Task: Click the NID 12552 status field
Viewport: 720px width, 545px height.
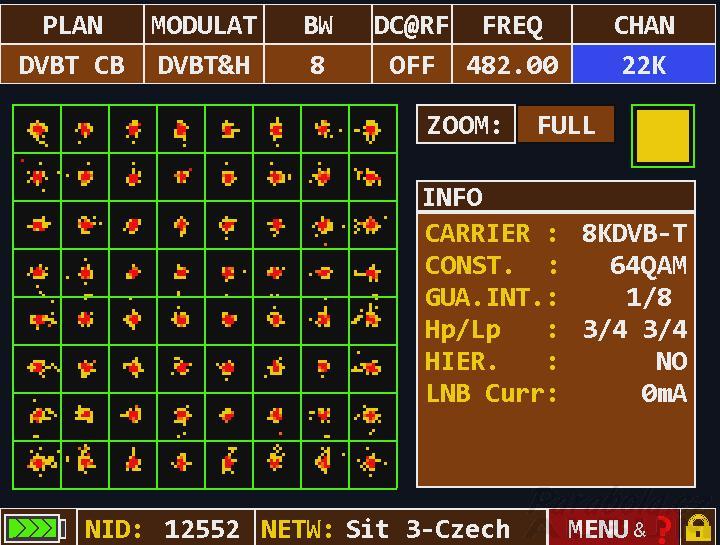Action: tap(165, 528)
